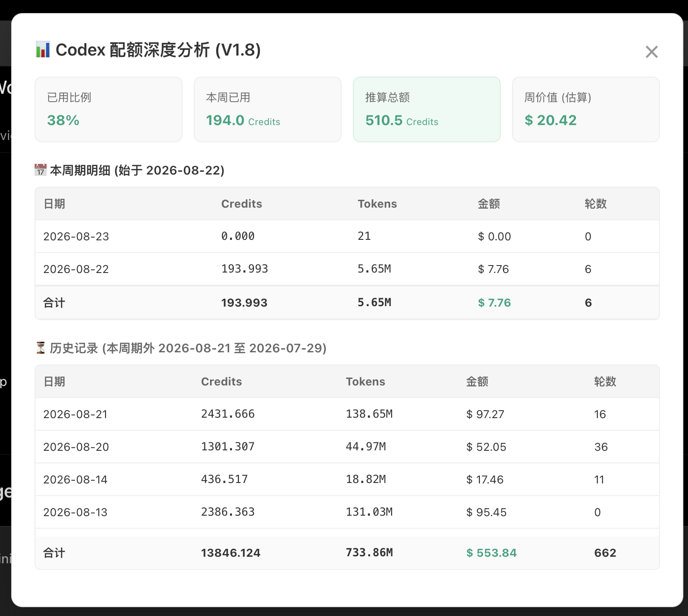Click the 2026-08-20 date cell
Screen dimensions: 688x616
click(76, 447)
